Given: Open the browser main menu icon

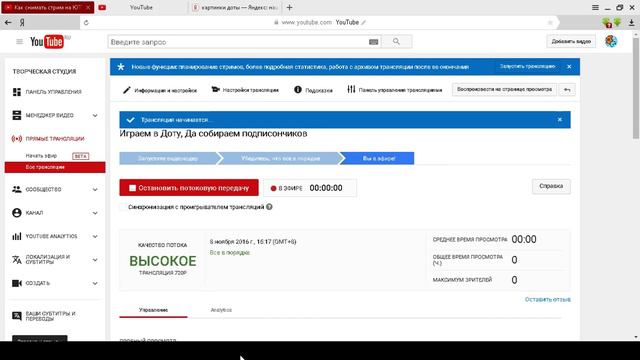Looking at the screenshot, I should pos(595,7).
